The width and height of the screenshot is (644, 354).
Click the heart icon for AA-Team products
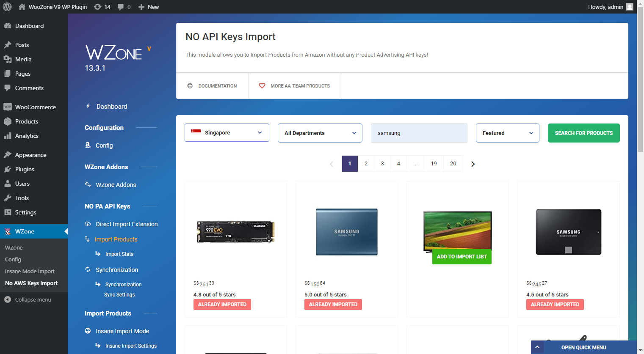coord(262,86)
